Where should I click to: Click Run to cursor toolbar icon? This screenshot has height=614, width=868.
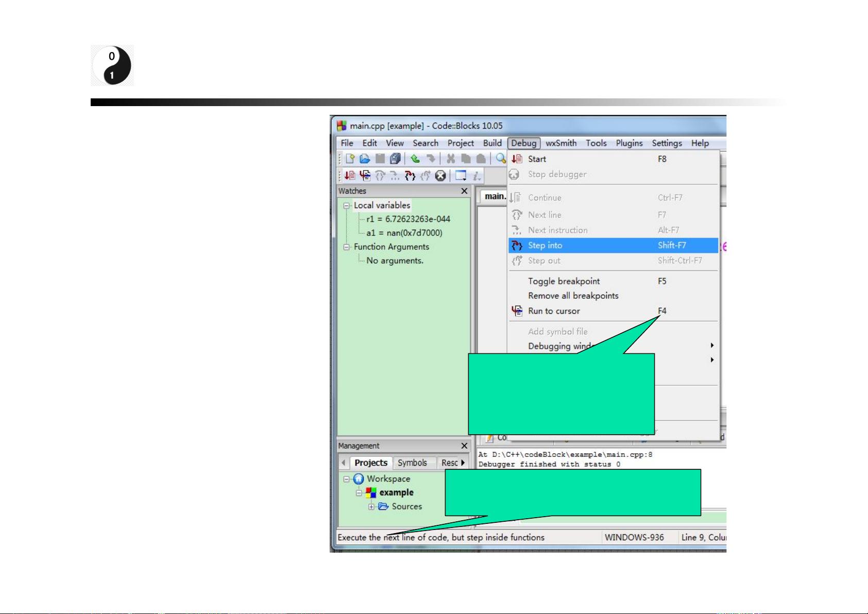(365, 176)
